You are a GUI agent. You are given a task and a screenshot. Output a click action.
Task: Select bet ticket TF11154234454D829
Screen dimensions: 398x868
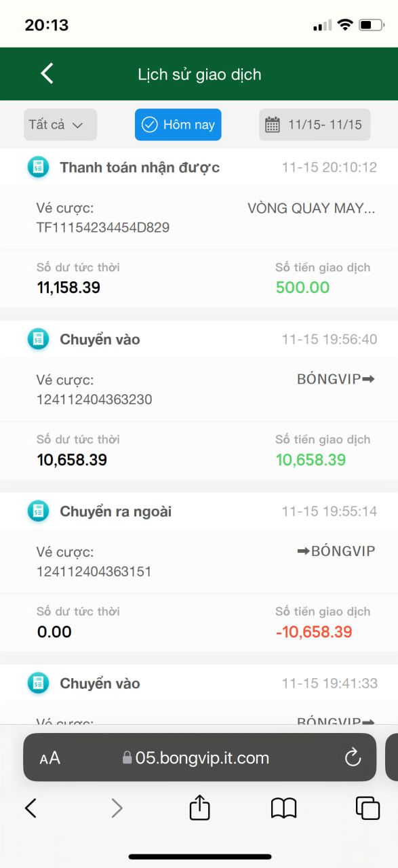tap(103, 228)
